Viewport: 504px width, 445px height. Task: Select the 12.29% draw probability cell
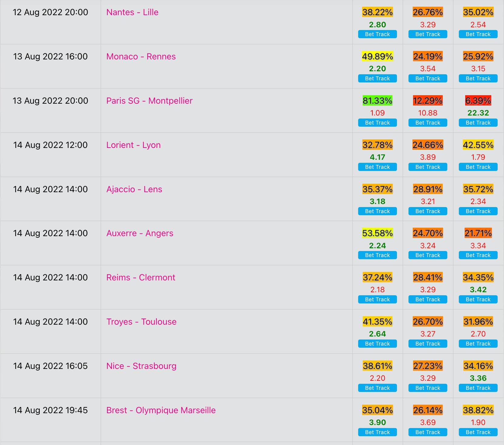[428, 101]
